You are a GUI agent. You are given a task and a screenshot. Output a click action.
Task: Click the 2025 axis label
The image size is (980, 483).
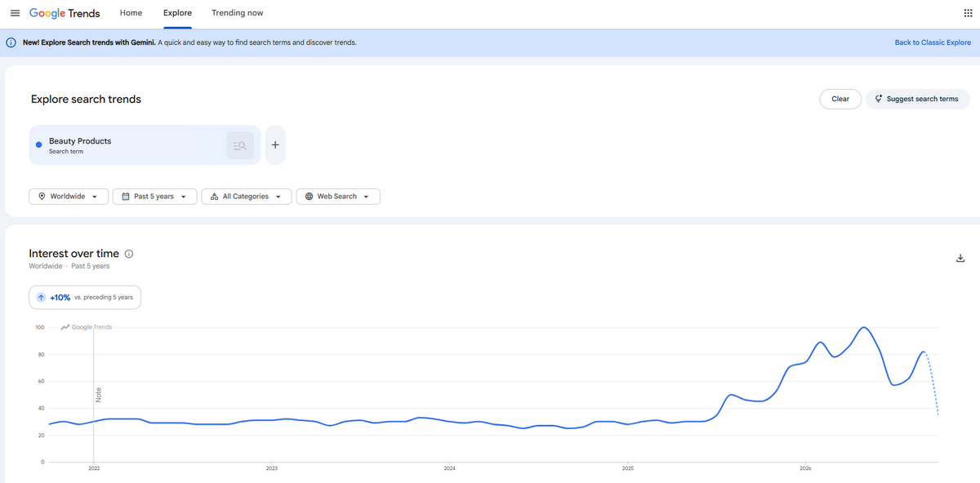point(627,468)
